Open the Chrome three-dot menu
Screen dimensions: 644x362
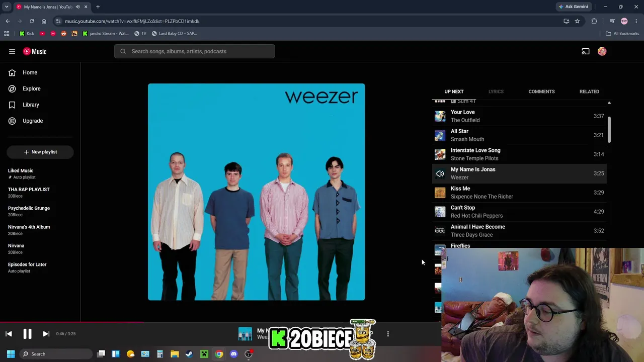point(636,21)
